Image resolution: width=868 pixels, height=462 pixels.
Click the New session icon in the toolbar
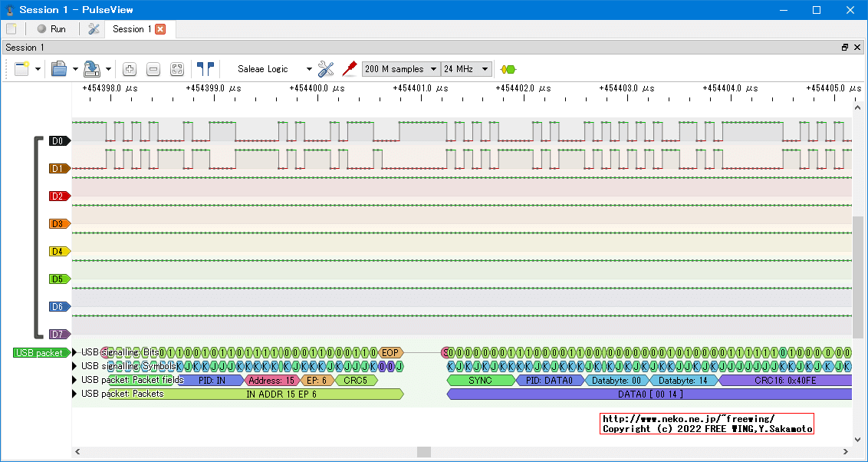coord(22,69)
